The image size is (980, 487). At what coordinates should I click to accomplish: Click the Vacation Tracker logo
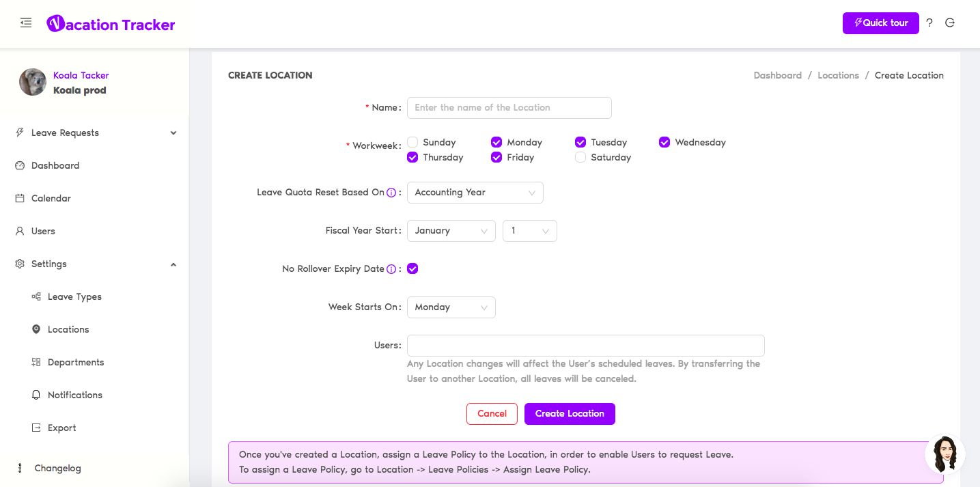pos(111,24)
